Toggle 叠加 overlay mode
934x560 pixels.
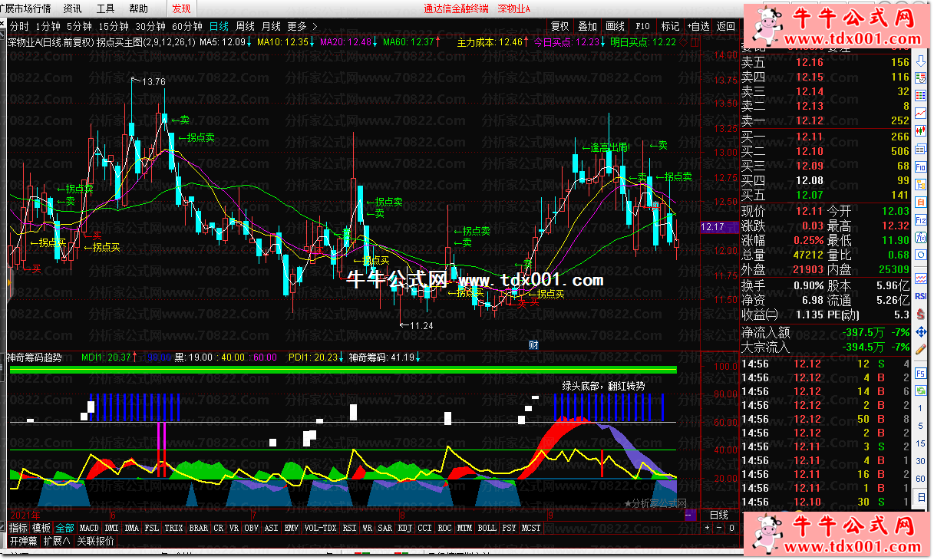click(x=587, y=26)
